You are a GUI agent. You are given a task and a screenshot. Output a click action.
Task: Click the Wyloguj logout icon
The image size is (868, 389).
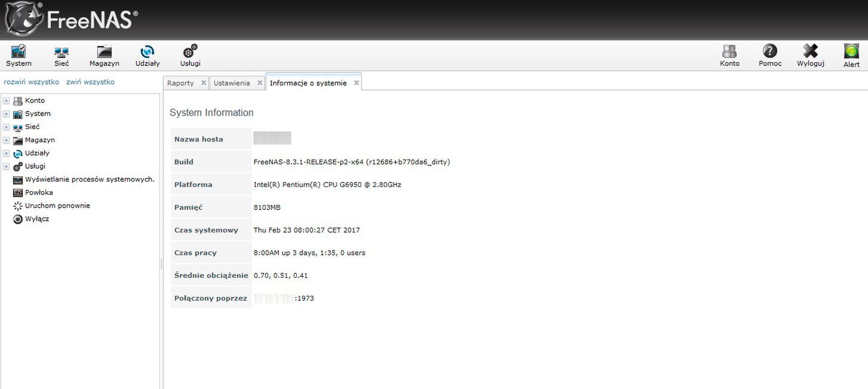click(x=811, y=51)
